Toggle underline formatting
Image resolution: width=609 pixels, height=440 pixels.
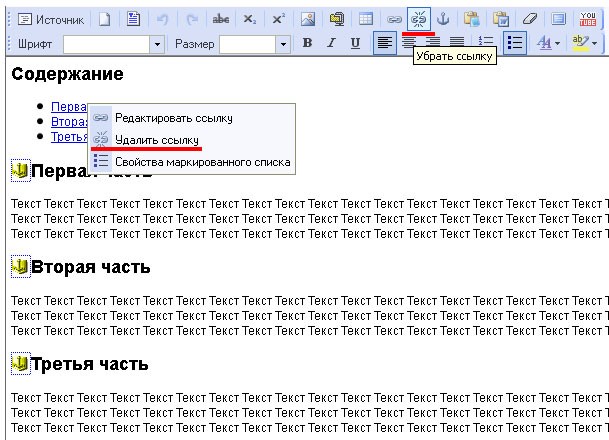coord(355,43)
